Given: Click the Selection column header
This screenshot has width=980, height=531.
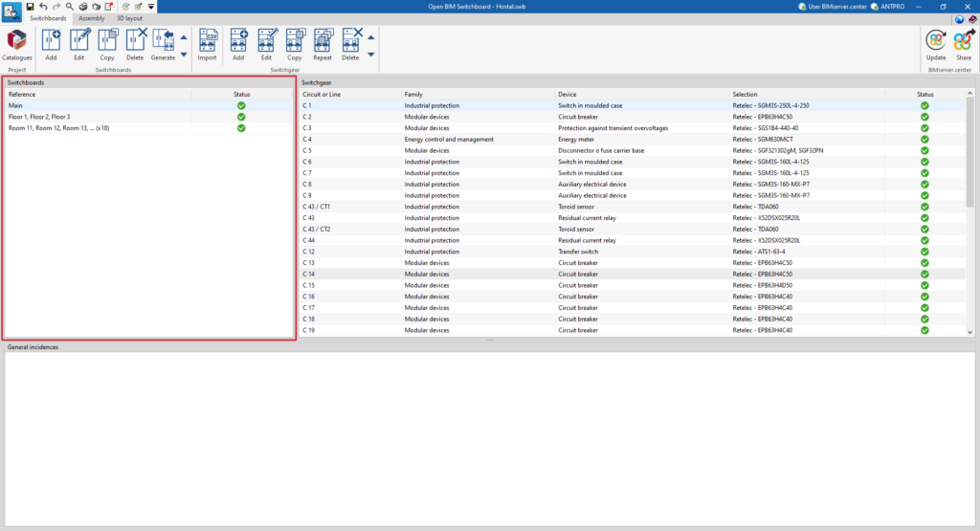Looking at the screenshot, I should click(x=808, y=95).
